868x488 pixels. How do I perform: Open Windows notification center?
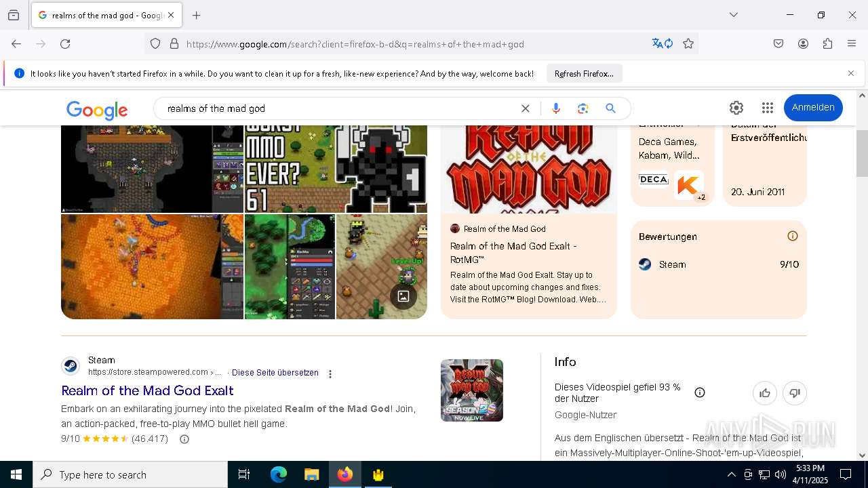846,474
